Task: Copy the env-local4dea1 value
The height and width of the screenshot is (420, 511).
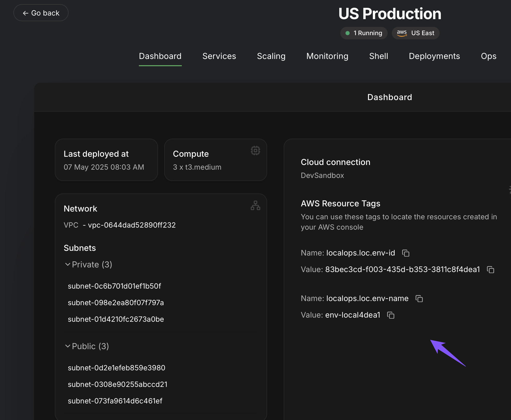Action: (x=390, y=315)
